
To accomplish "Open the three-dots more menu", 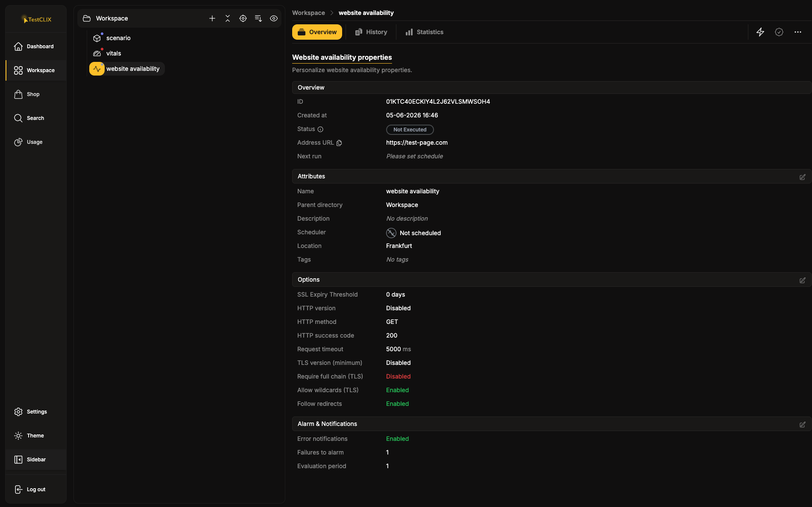I will [798, 32].
